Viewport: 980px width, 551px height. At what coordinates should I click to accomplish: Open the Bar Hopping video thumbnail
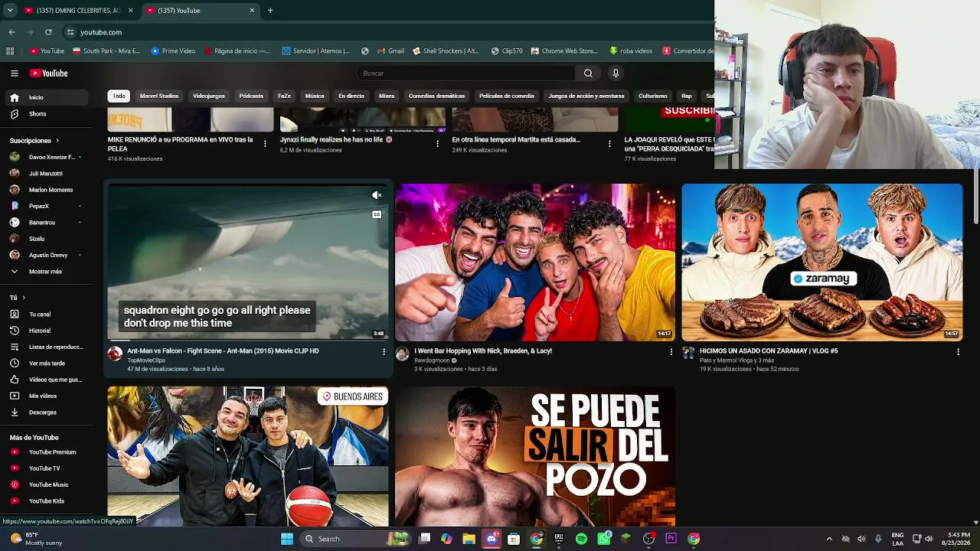click(x=535, y=262)
